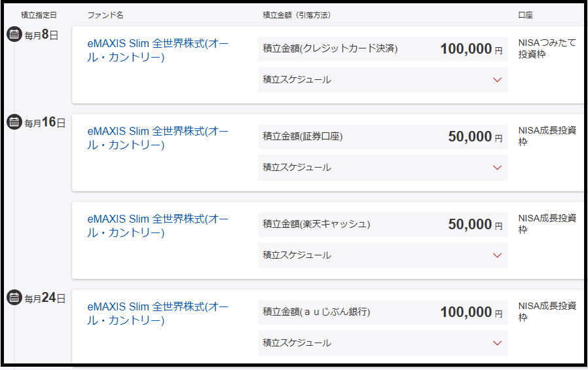
Task: Click 積立金額(楽天キャッシュ) 50,000円 row
Action: (x=382, y=225)
